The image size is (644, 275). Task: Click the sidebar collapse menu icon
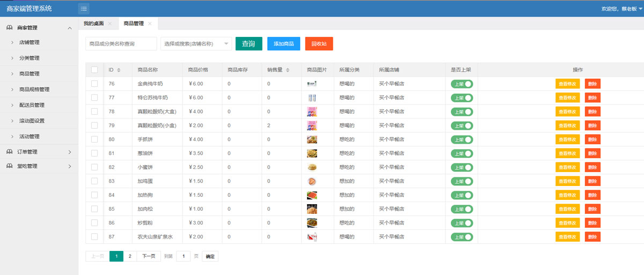coord(84,9)
